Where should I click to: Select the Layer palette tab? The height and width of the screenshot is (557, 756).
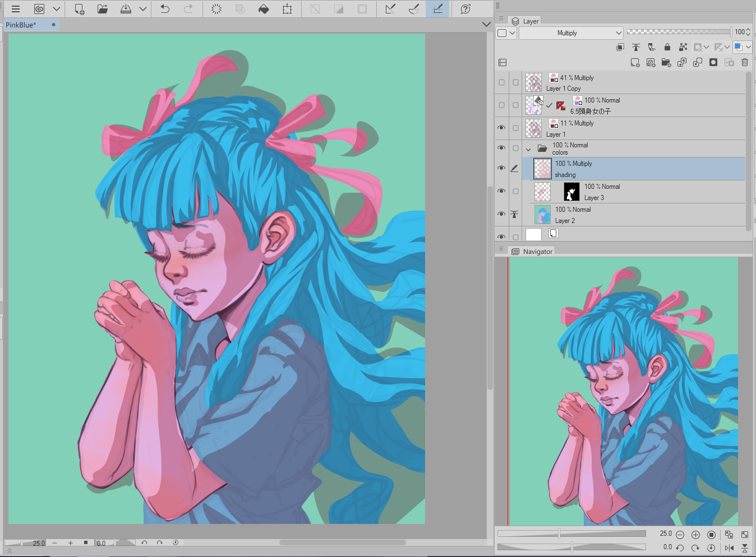[525, 21]
